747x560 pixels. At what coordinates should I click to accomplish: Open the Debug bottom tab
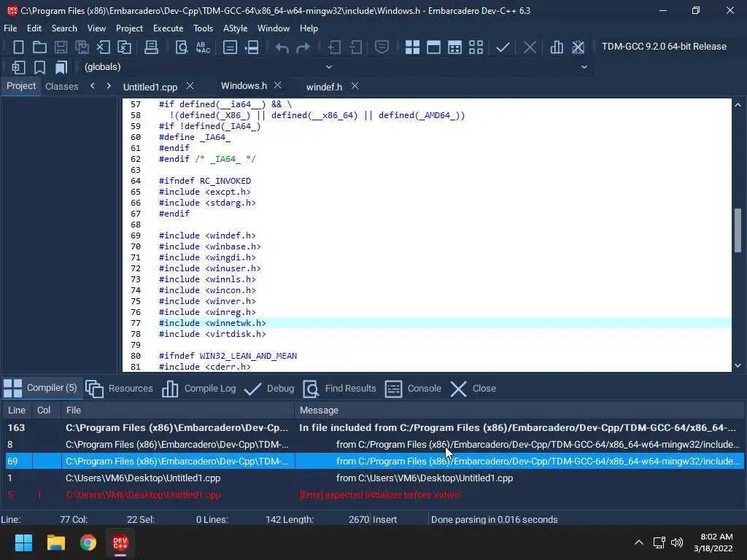click(x=269, y=389)
